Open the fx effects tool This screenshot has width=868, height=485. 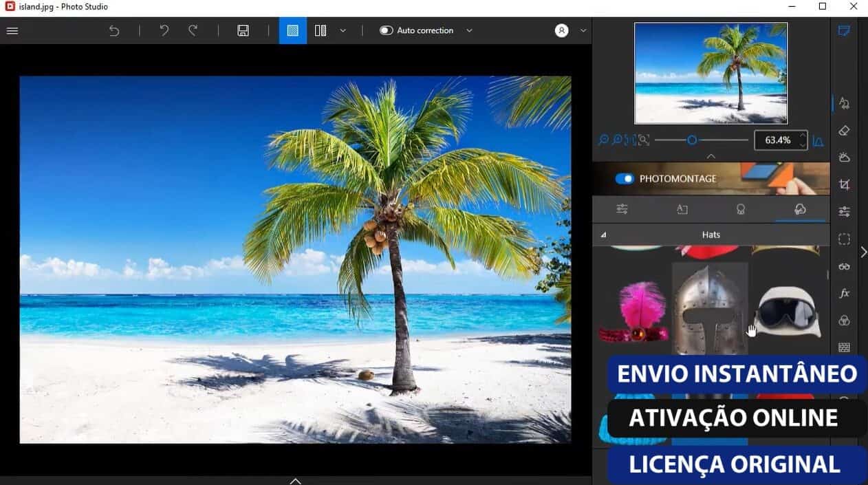tap(845, 293)
